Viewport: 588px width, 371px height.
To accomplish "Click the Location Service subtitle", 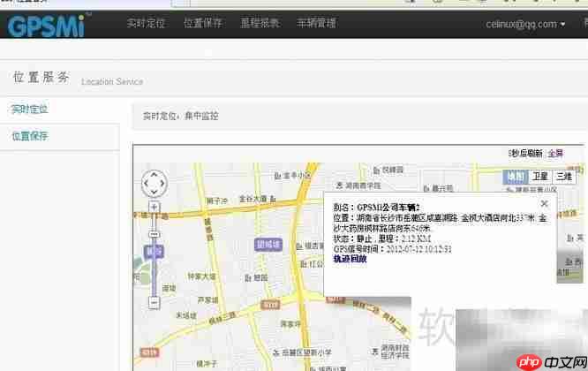I will tap(112, 81).
